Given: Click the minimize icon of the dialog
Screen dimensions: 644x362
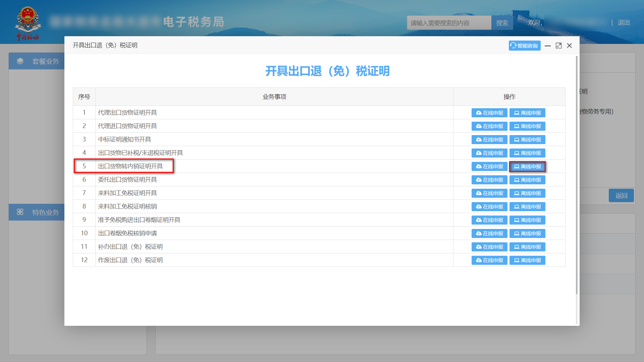Looking at the screenshot, I should 547,46.
